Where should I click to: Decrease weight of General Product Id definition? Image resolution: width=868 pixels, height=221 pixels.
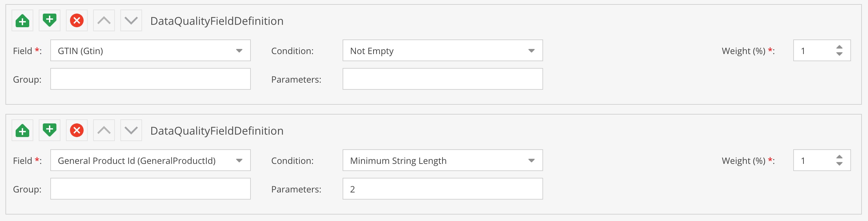(x=839, y=164)
